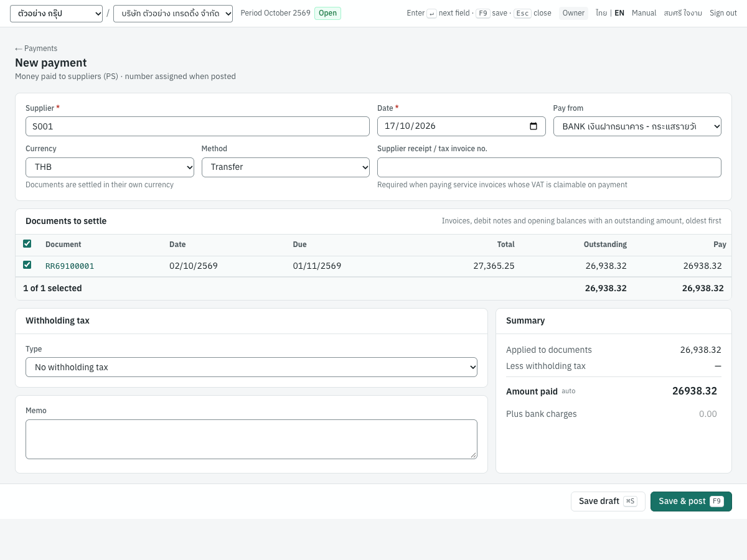Image resolution: width=747 pixels, height=560 pixels.
Task: Open the company selector dropdown
Action: 173,14
